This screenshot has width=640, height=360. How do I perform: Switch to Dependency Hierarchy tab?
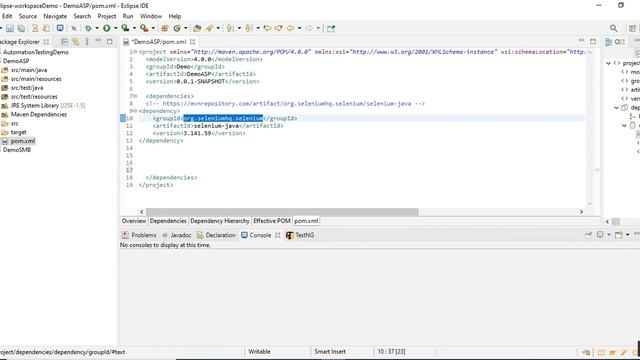(x=220, y=221)
